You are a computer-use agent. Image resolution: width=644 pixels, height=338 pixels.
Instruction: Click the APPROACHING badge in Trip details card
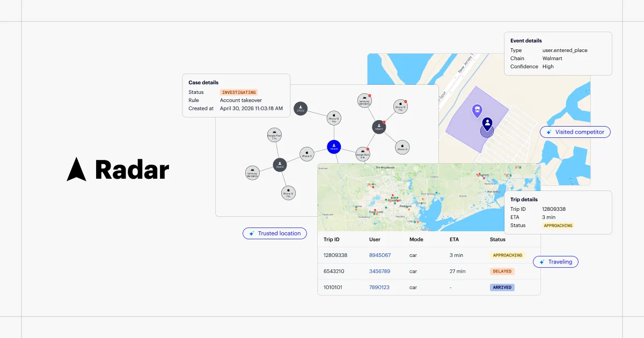558,225
